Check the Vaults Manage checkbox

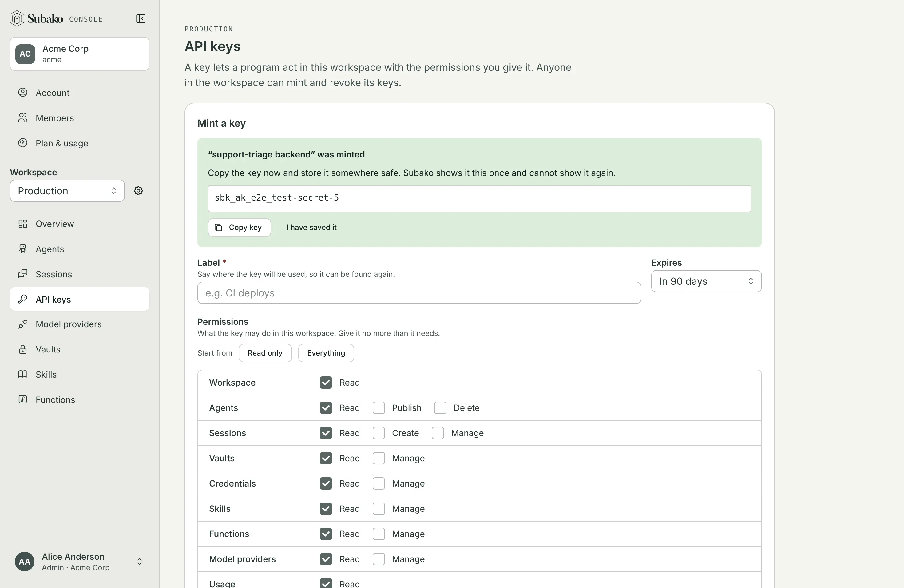[x=378, y=458]
